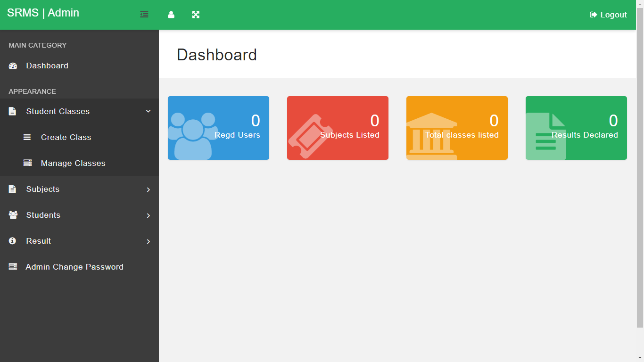The width and height of the screenshot is (644, 362).
Task: Click the icon beside Admin Change Password
Action: point(13,267)
